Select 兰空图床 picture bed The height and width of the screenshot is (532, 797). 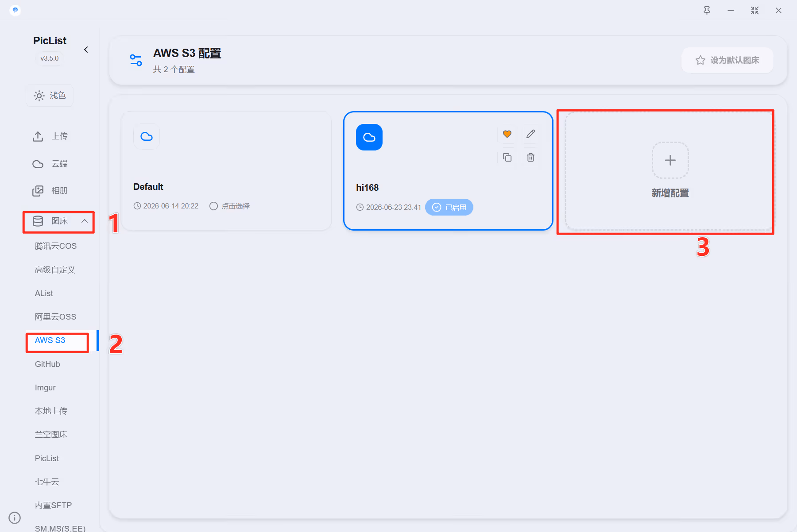51,435
